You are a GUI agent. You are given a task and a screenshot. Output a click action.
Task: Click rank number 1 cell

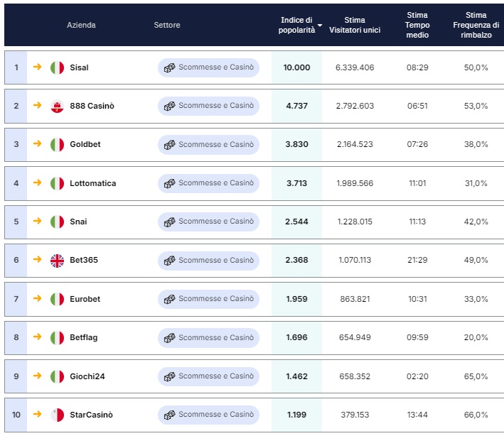click(16, 67)
